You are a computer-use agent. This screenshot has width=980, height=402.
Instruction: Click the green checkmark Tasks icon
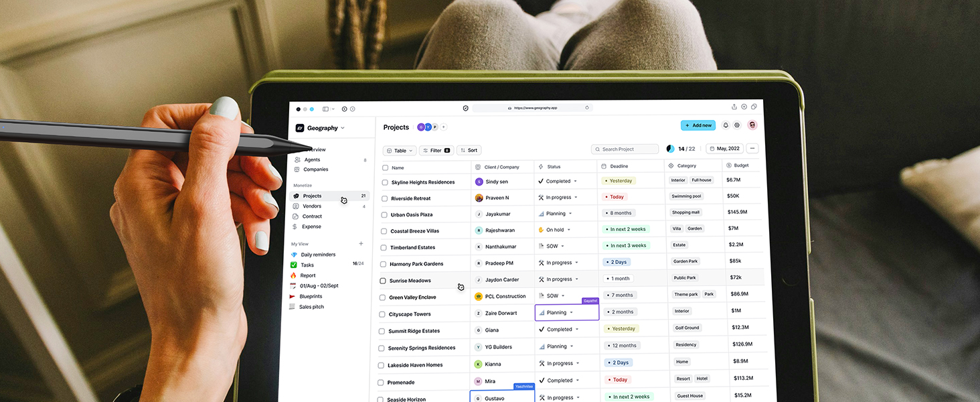[293, 265]
